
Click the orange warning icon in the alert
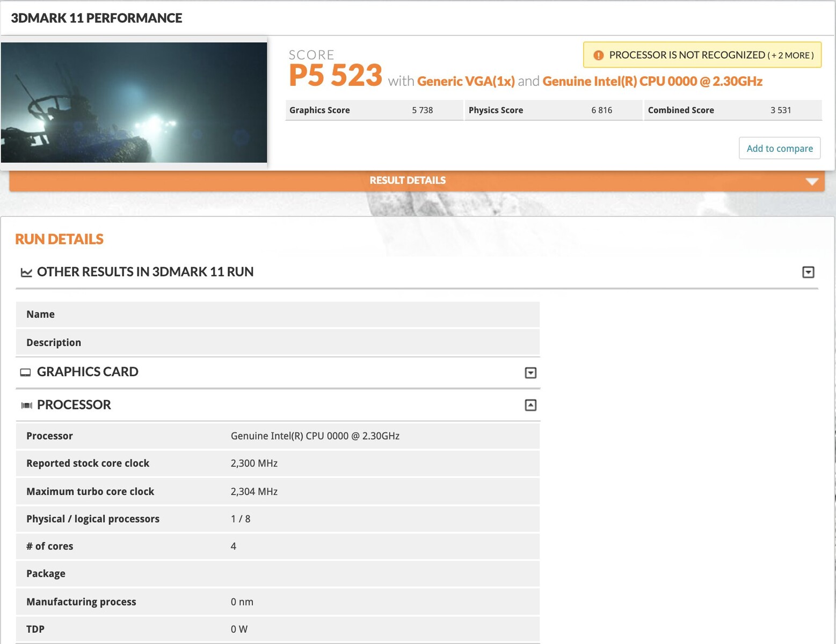coord(598,55)
